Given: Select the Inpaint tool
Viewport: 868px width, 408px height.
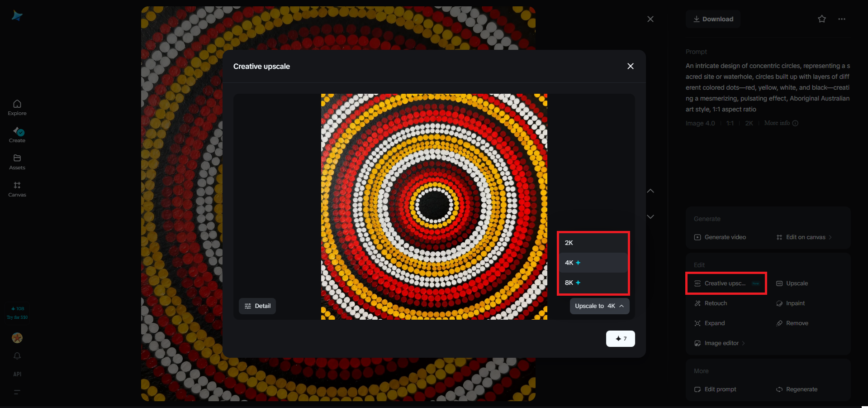Looking at the screenshot, I should 790,303.
